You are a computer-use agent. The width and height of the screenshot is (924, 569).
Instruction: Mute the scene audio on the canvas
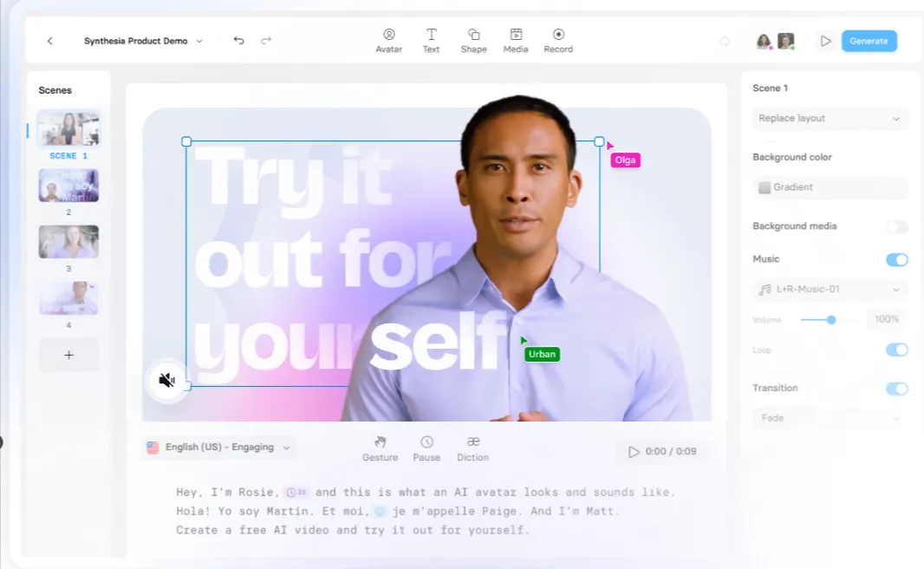[168, 380]
